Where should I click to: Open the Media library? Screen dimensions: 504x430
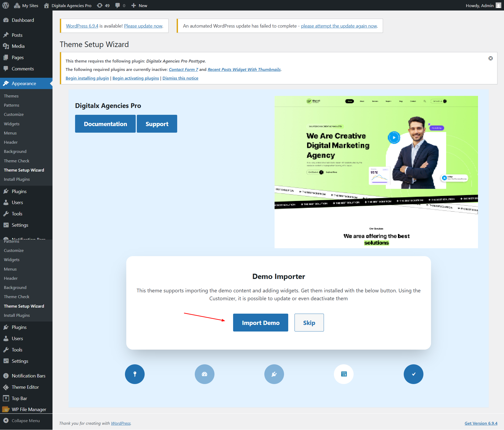tap(26, 46)
